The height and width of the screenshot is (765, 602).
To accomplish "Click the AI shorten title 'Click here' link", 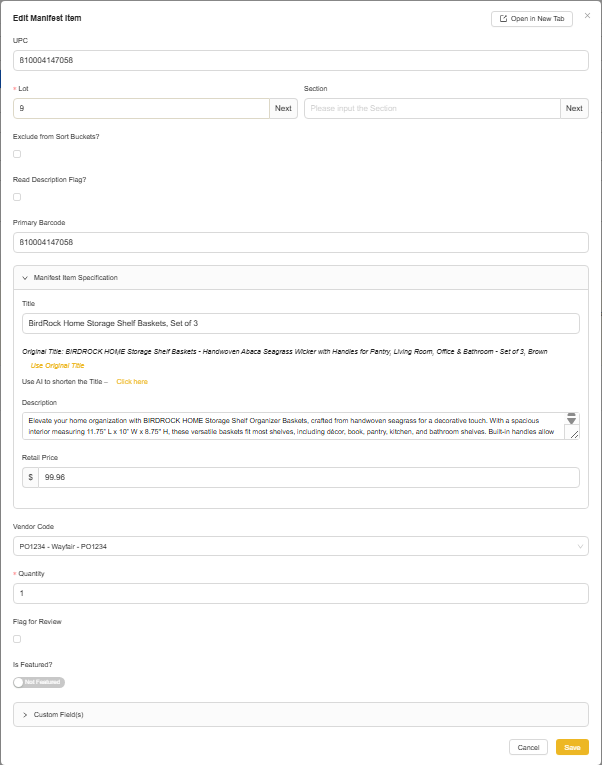I will (x=132, y=382).
